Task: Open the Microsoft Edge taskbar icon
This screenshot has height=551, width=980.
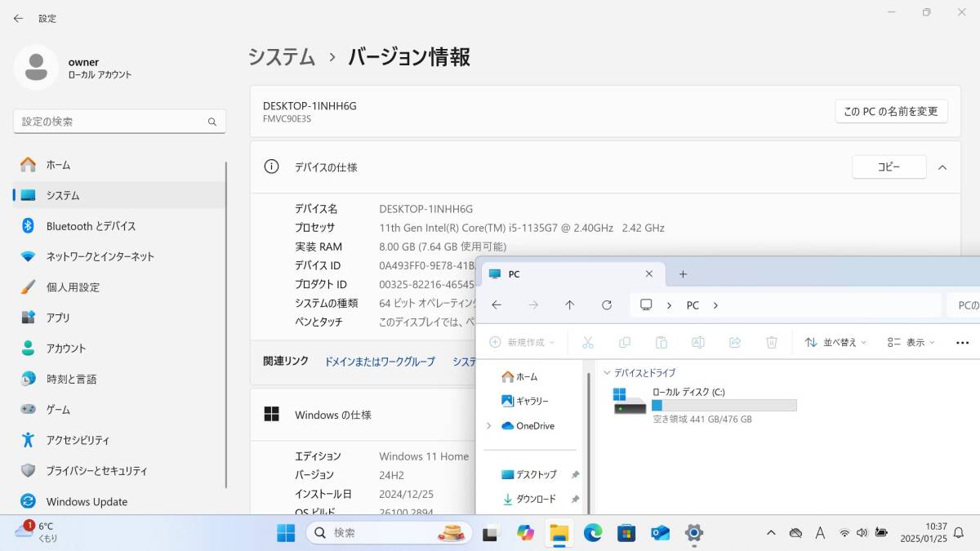Action: click(593, 532)
